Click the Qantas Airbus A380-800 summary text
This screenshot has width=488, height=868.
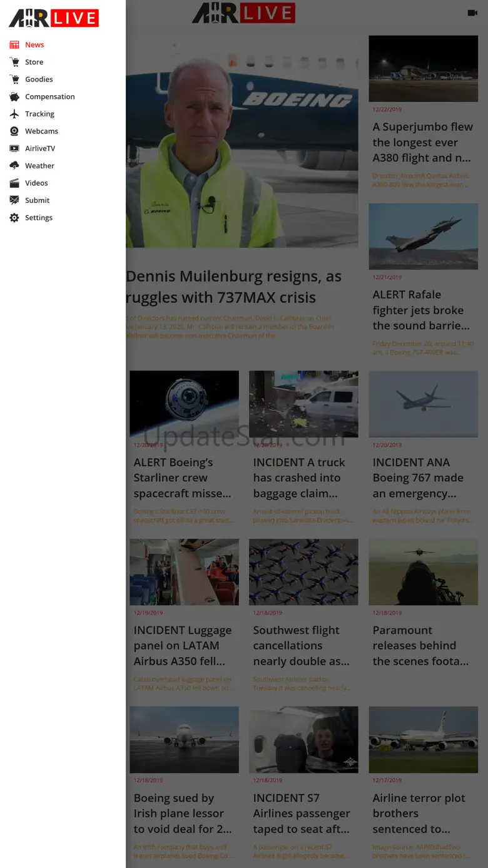pyautogui.click(x=420, y=180)
